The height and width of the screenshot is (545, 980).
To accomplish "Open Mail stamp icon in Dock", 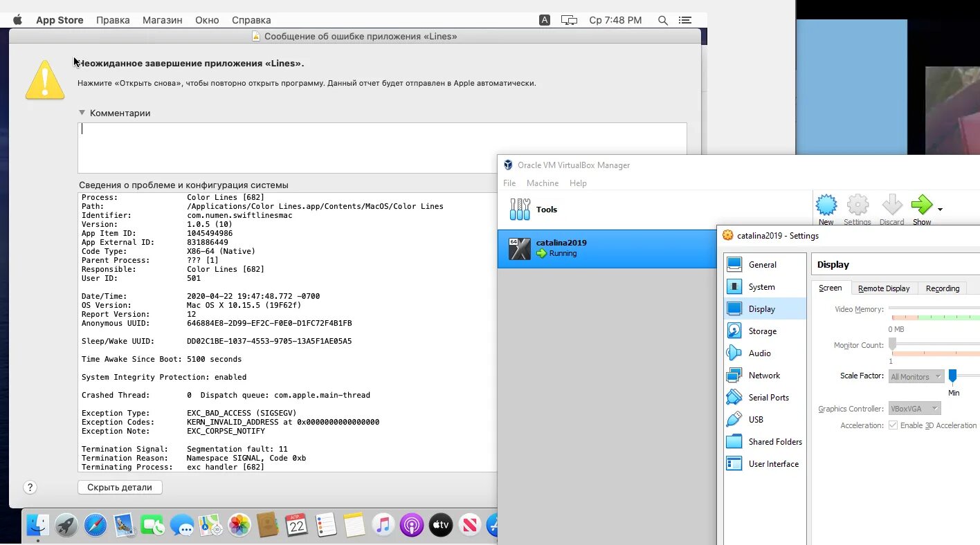I will 125,526.
